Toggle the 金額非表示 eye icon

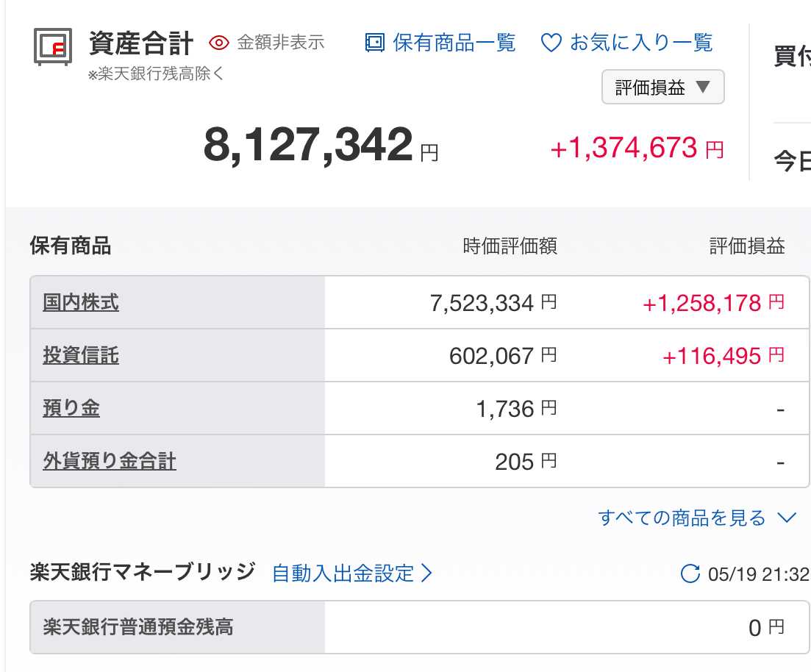(x=219, y=43)
